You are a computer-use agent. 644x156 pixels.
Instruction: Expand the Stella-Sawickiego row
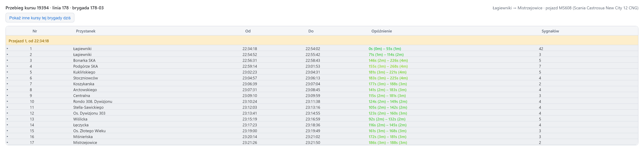pos(8,107)
